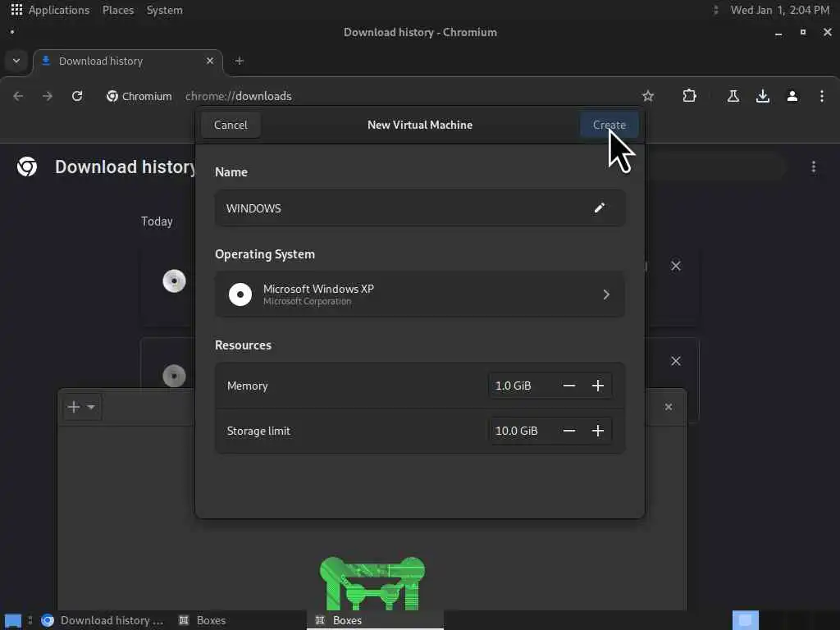This screenshot has height=630, width=840.
Task: Open the Chromium extensions puzzle icon
Action: click(x=689, y=96)
